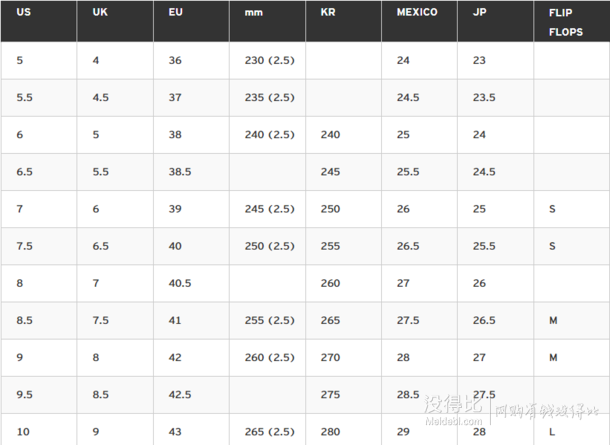This screenshot has height=445, width=610.
Task: Select the KR 280 cell
Action: pyautogui.click(x=344, y=430)
